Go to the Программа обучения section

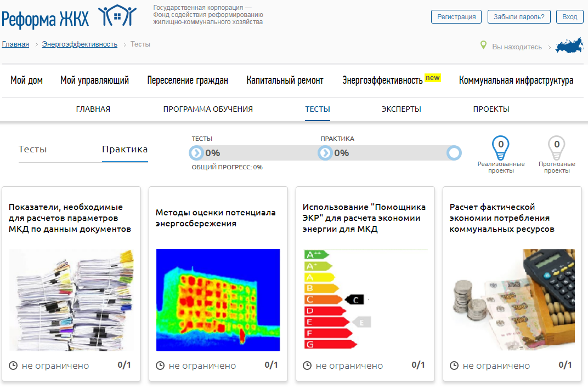pos(208,109)
